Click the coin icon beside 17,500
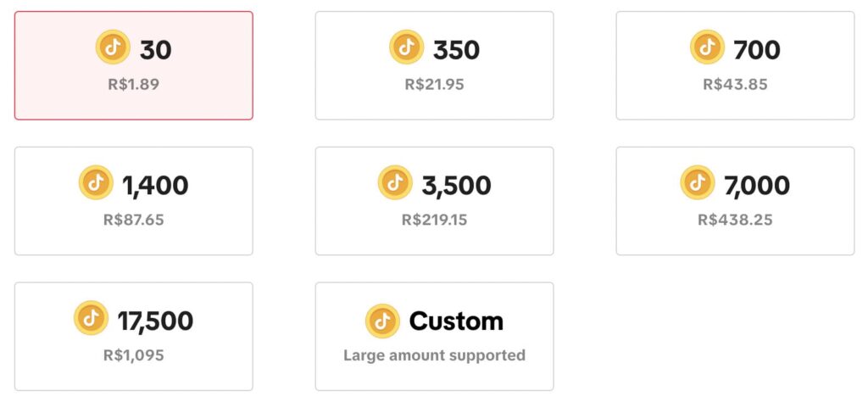 point(91,319)
